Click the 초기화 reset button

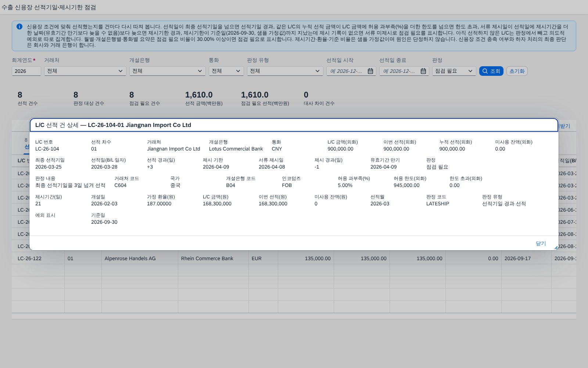pyautogui.click(x=517, y=71)
